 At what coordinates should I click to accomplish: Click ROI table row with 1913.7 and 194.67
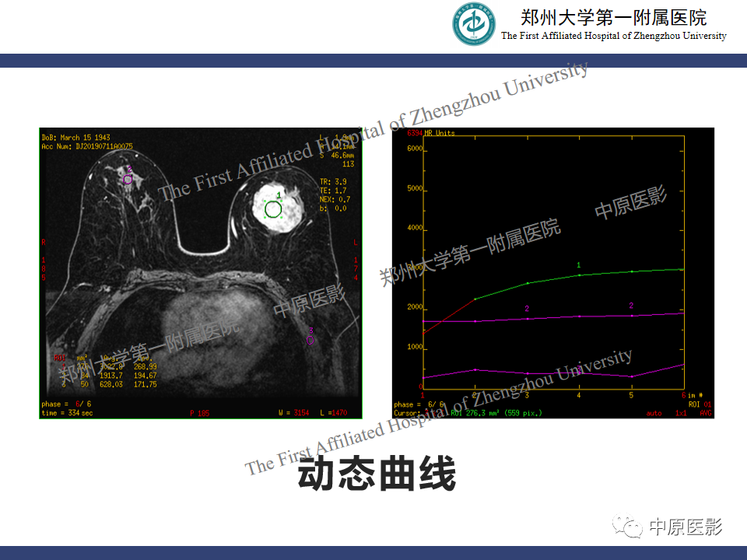[x=109, y=376]
